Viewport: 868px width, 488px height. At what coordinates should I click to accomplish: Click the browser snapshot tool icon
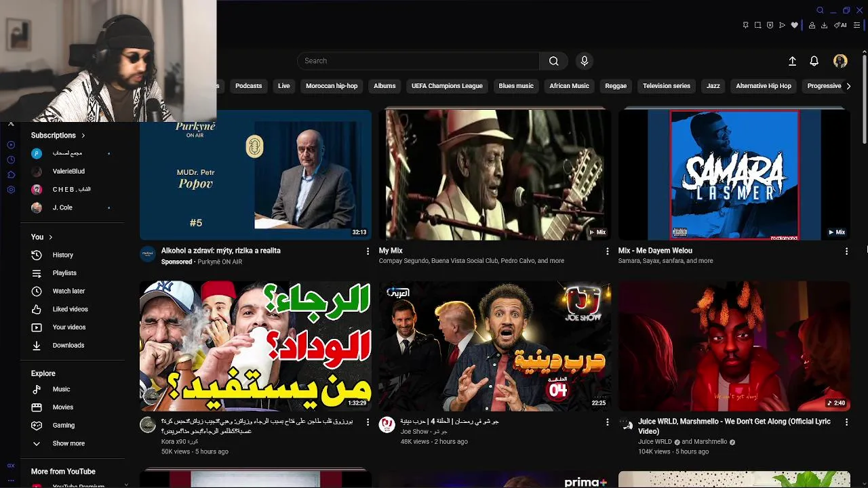coord(757,25)
